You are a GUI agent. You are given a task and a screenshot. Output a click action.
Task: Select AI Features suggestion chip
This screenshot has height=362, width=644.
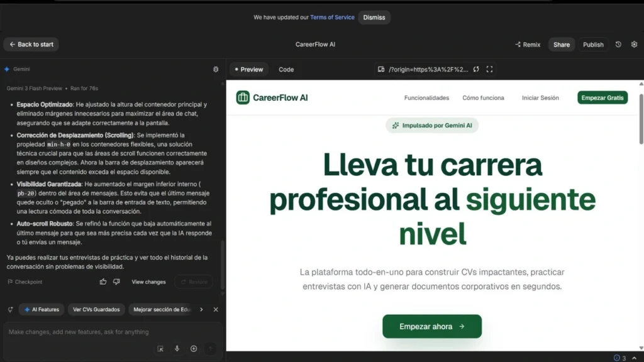pos(42,309)
